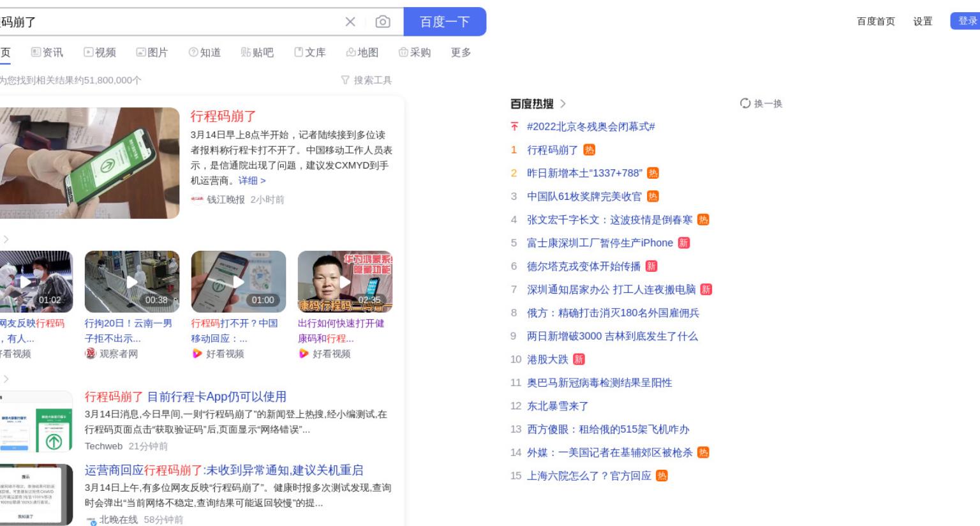The width and height of the screenshot is (980, 526).
Task: Open video titled 出行如何快速打开健康码和行程
Action: pyautogui.click(x=341, y=331)
